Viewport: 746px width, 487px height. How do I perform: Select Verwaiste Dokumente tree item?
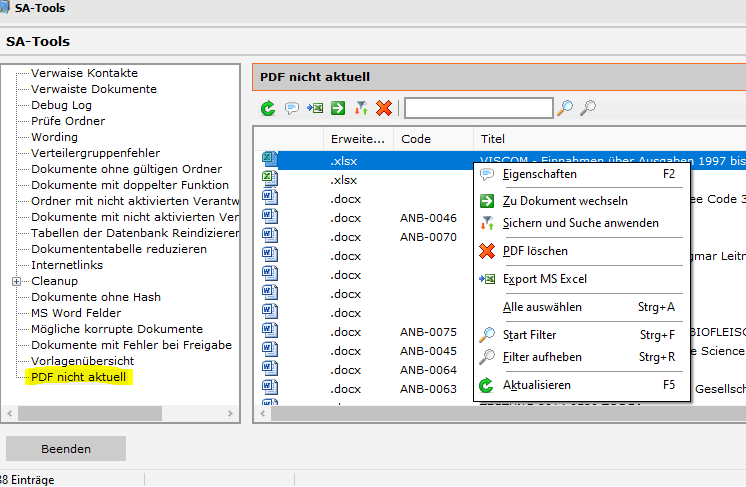94,89
